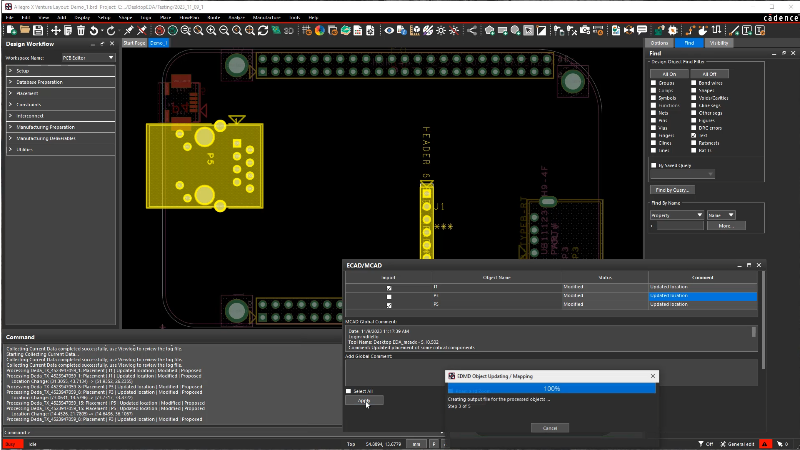Click the Open folder icon
This screenshot has width=800, height=450.
click(27, 30)
